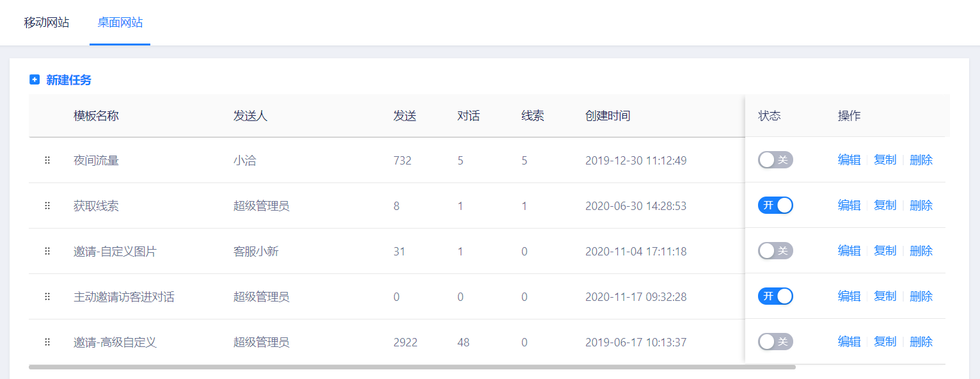Click the drag handle for 主动邀请访客进对话 row
The image size is (980, 379).
click(47, 296)
